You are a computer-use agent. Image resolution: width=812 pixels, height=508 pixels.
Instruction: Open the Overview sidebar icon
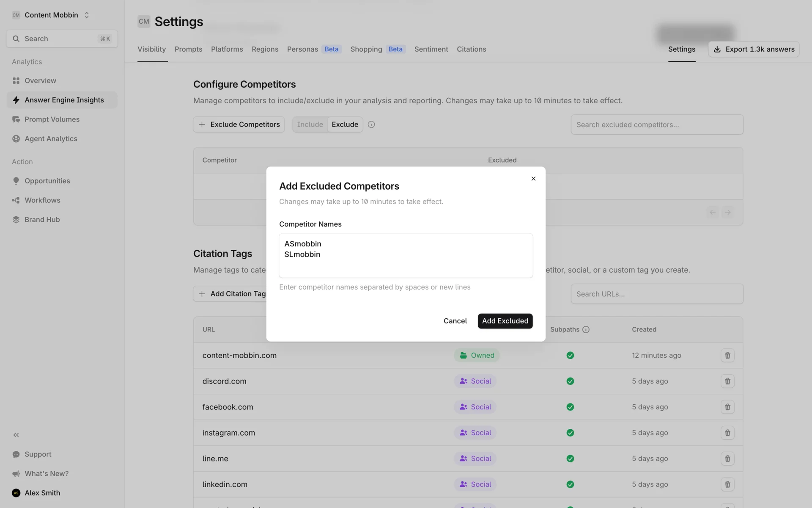point(16,80)
